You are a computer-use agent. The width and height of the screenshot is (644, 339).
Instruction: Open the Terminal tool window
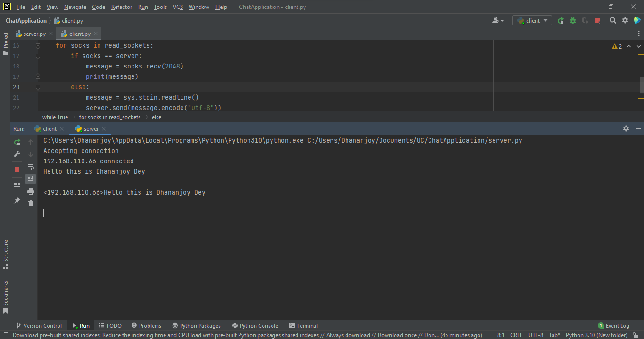[x=304, y=326]
